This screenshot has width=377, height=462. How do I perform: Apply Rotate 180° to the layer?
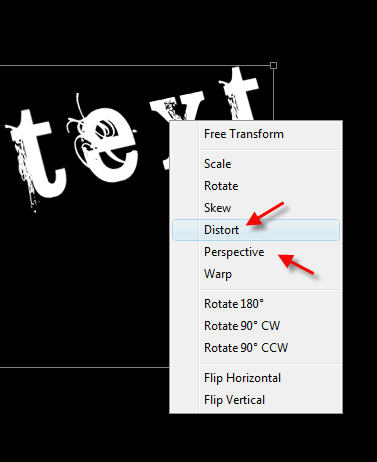256,304
